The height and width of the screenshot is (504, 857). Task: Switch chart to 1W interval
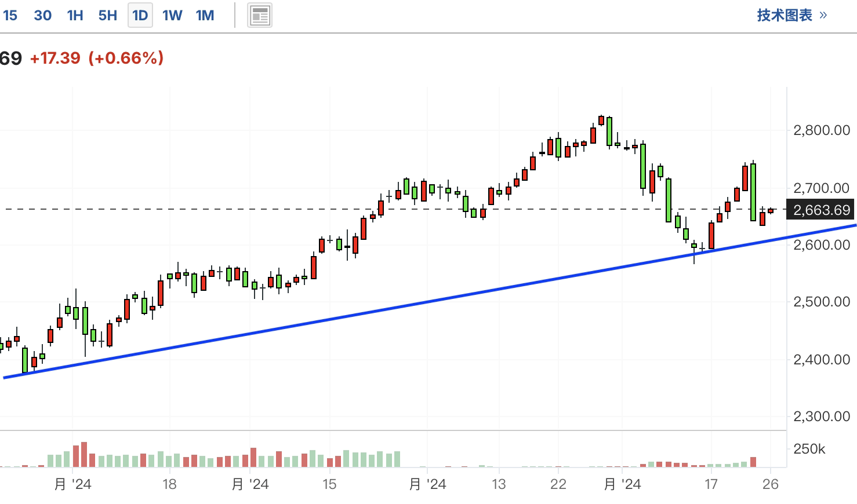pyautogui.click(x=172, y=16)
